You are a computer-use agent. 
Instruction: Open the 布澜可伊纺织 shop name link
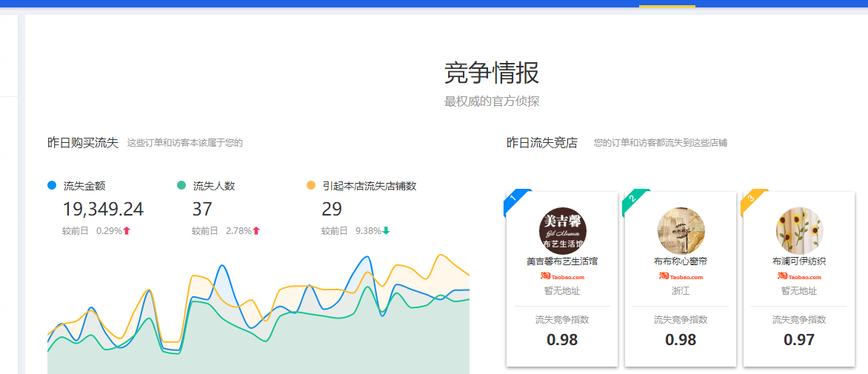coord(799,261)
